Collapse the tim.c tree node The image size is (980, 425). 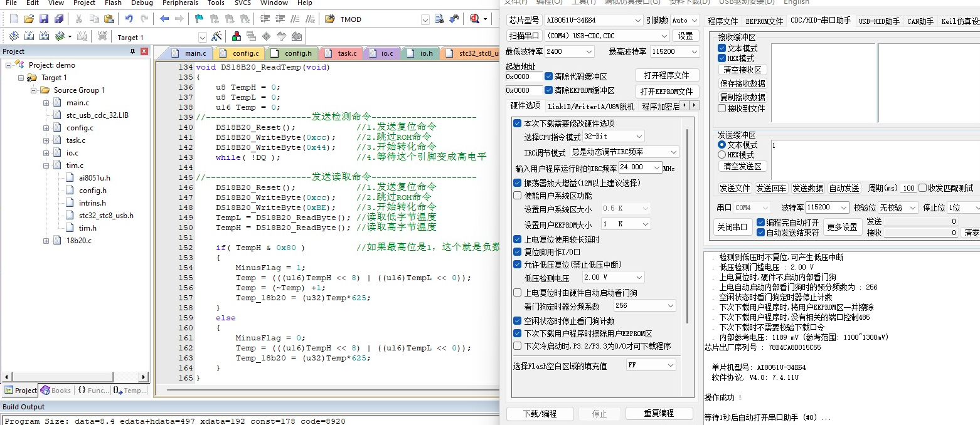pos(46,165)
